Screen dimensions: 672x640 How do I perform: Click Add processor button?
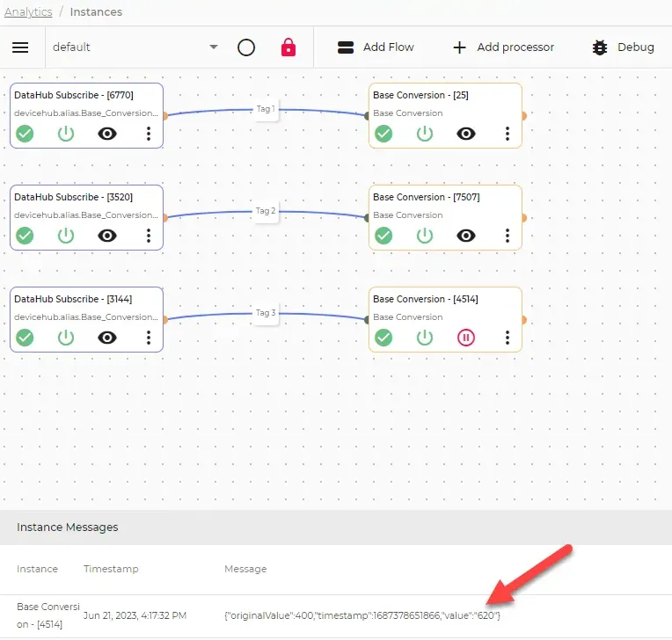click(x=504, y=47)
